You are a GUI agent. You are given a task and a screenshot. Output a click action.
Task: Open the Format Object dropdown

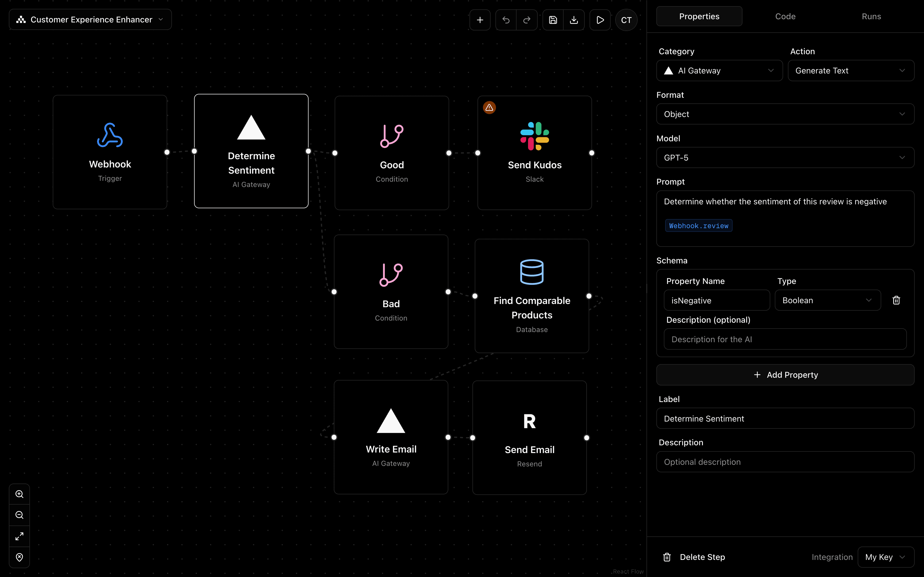tap(785, 114)
